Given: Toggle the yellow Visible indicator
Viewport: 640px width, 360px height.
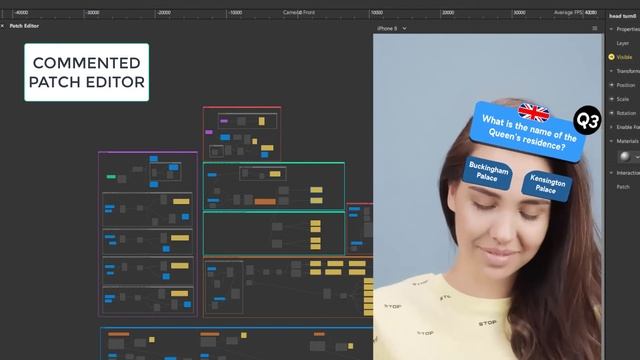Looking at the screenshot, I should point(611,57).
